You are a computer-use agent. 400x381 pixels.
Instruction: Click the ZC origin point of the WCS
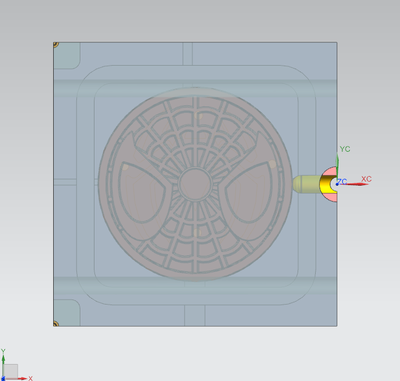coord(337,184)
